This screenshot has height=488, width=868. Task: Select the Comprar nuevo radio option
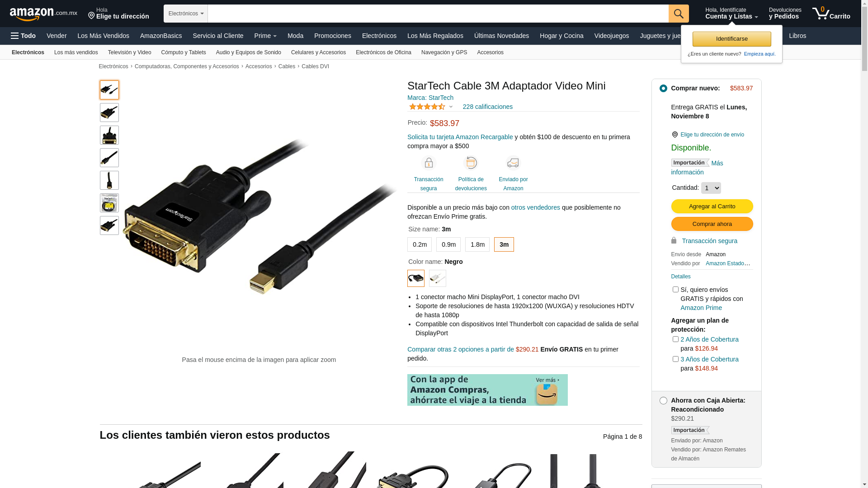coord(663,89)
